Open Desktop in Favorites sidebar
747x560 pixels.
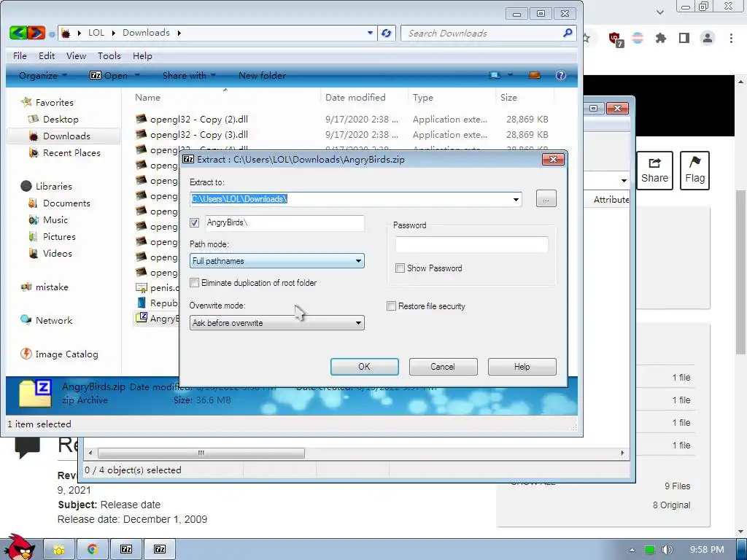tap(61, 119)
